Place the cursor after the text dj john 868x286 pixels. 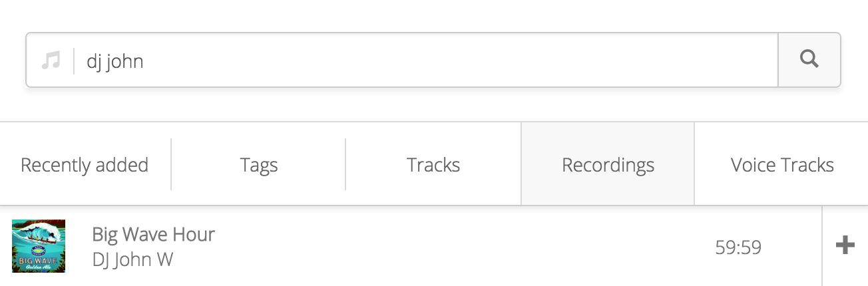[145, 61]
